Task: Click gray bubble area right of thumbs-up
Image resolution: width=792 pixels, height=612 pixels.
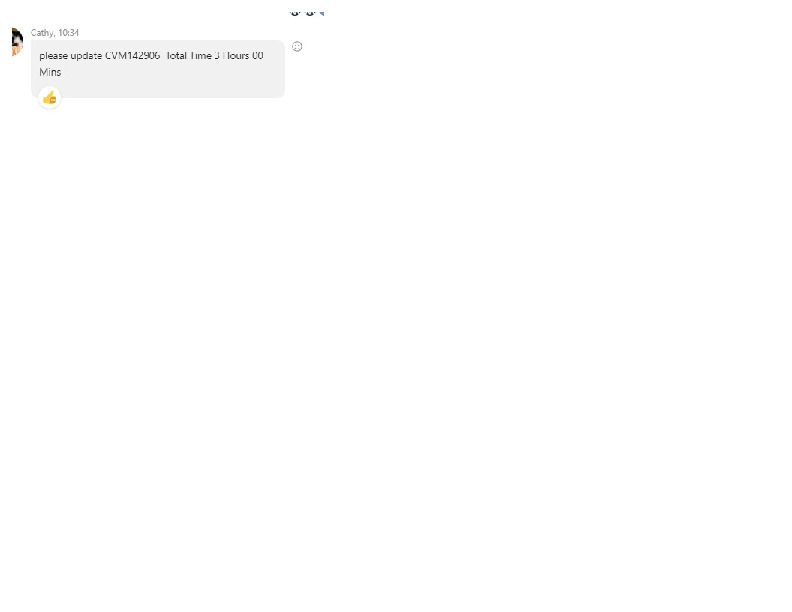Action: tap(170, 90)
